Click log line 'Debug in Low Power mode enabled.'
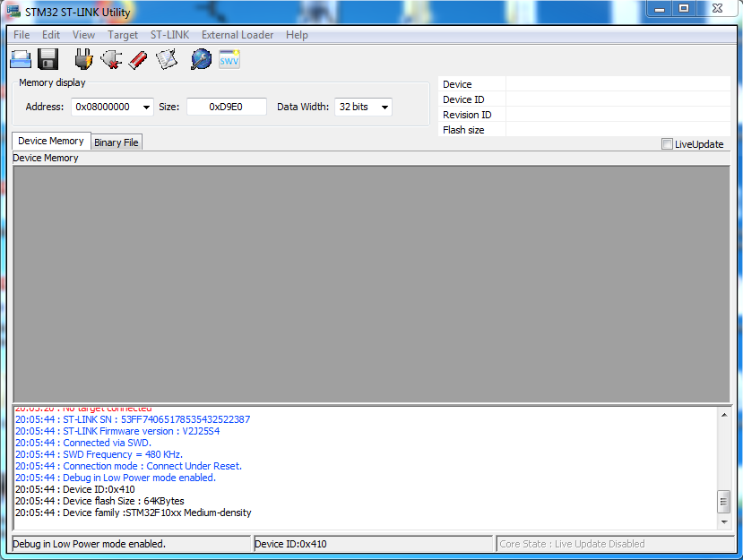The height and width of the screenshot is (560, 743). 116,478
